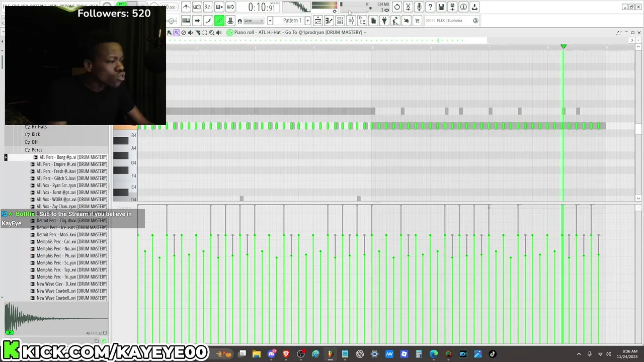Open the audio editor scissors icon
This screenshot has width=644, height=362.
point(408,7)
